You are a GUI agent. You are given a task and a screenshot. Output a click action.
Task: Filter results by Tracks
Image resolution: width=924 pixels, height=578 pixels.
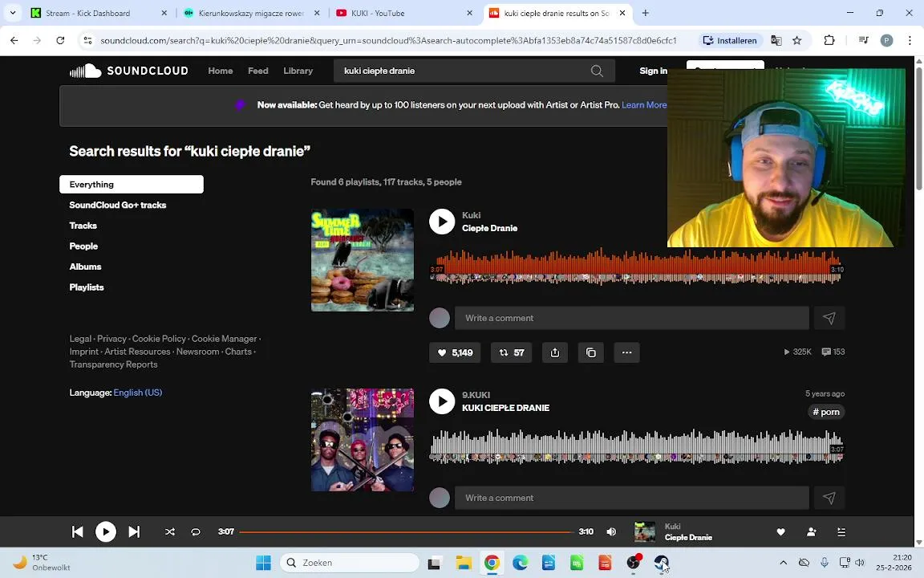83,226
